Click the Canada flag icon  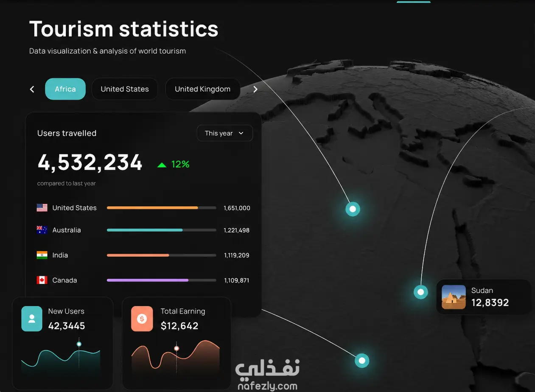point(42,280)
